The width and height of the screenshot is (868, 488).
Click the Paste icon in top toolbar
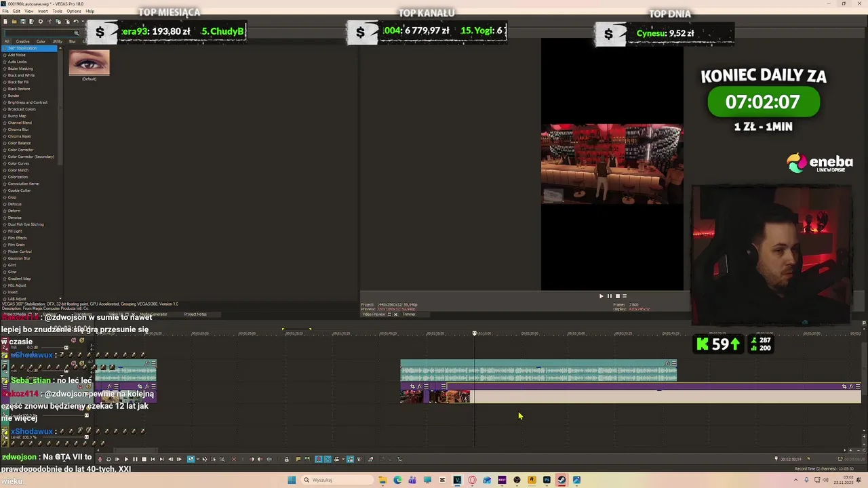pos(67,22)
